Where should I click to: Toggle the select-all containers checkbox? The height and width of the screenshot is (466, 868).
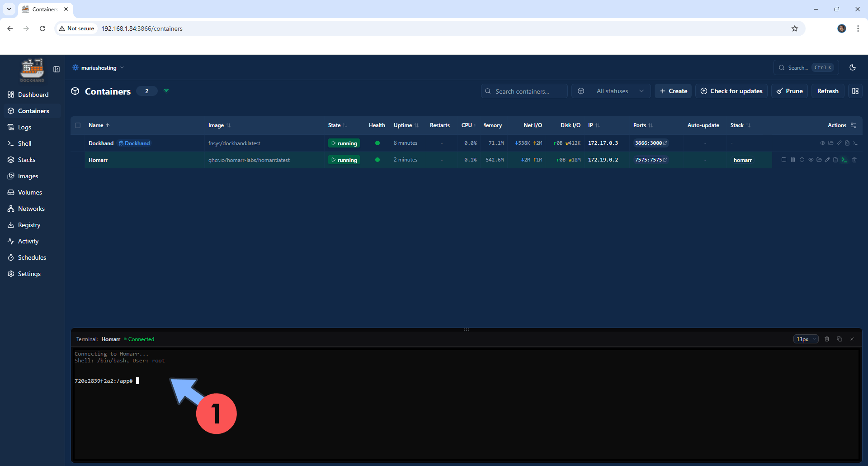78,125
